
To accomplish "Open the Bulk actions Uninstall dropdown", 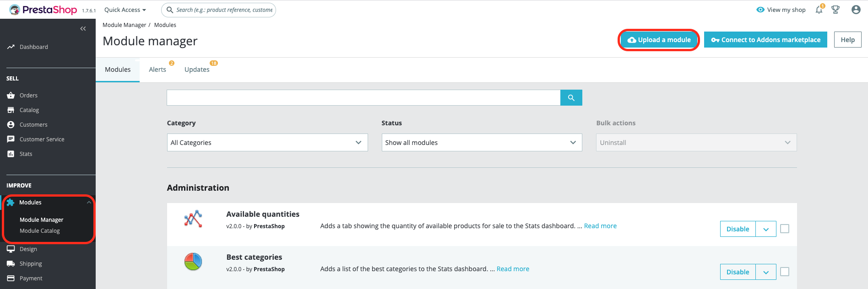I will (x=696, y=143).
